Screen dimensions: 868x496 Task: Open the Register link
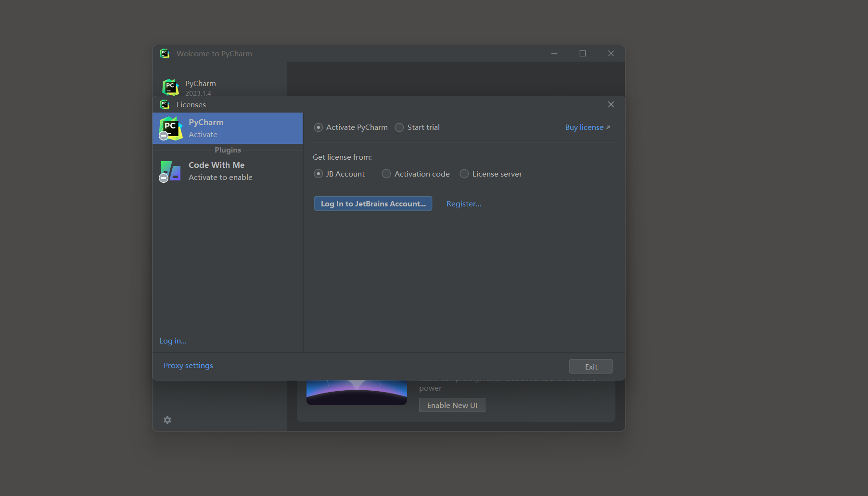[464, 204]
